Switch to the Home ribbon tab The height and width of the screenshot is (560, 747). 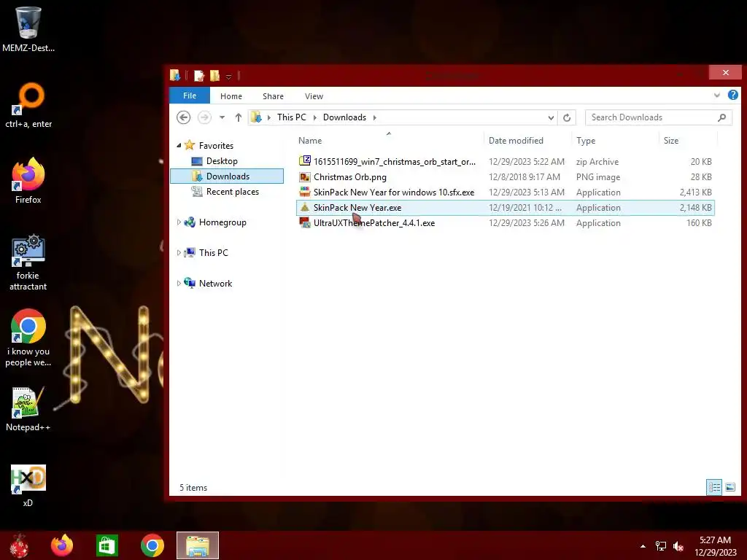pos(231,96)
